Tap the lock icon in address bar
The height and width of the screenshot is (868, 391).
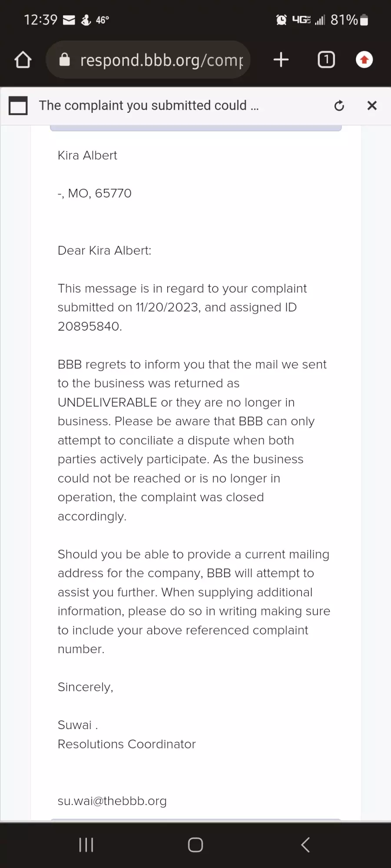(x=64, y=59)
